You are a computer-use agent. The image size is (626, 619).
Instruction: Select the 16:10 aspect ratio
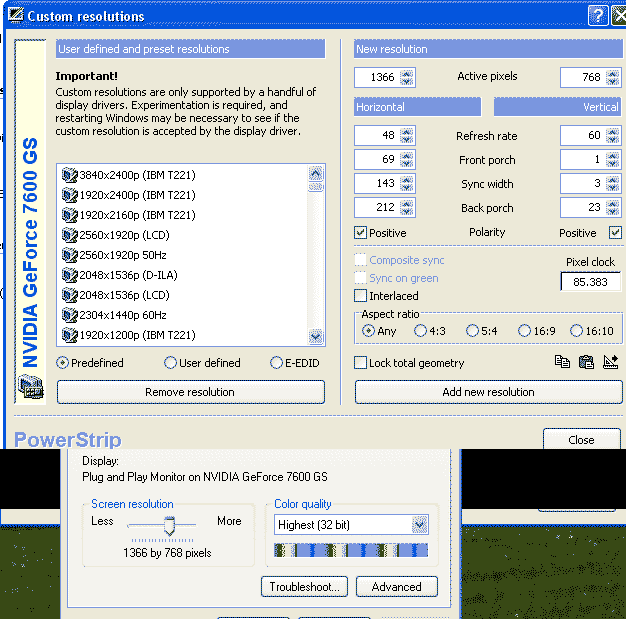point(576,331)
